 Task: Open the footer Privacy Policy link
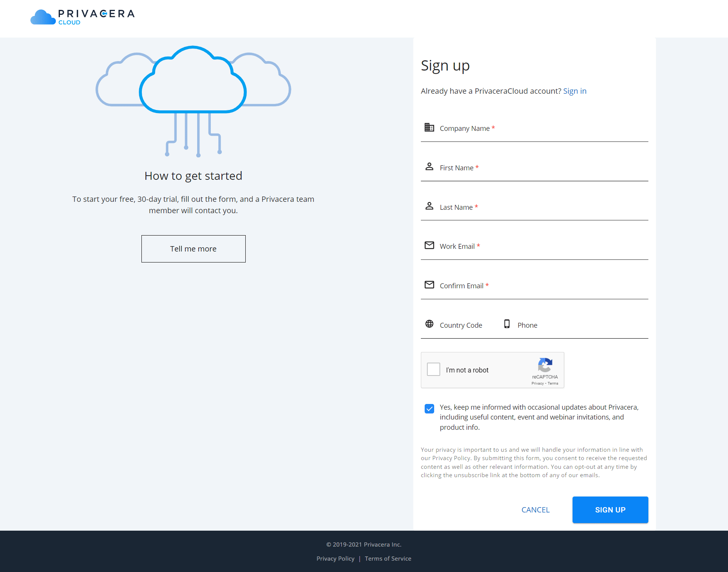(335, 559)
